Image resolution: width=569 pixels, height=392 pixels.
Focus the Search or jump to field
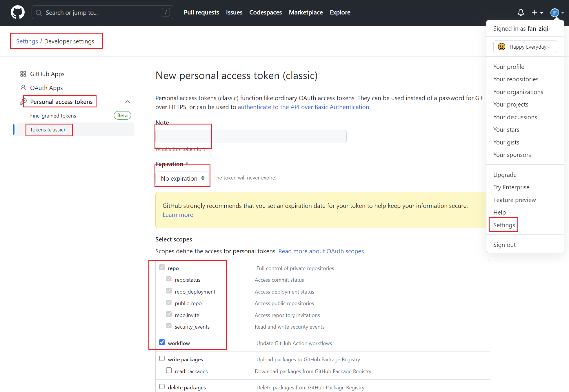coord(102,12)
